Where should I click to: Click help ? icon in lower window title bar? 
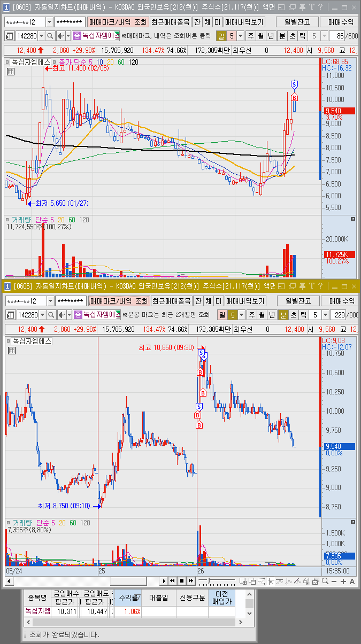coord(320,286)
